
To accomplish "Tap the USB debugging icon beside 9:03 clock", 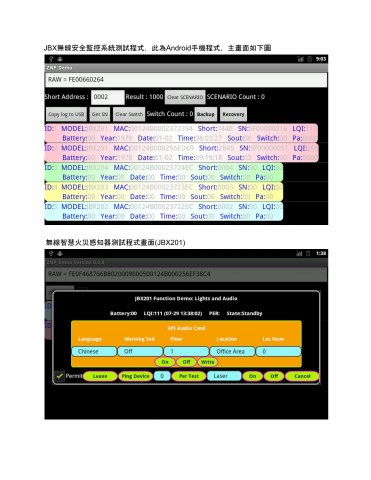I will click(60, 59).
